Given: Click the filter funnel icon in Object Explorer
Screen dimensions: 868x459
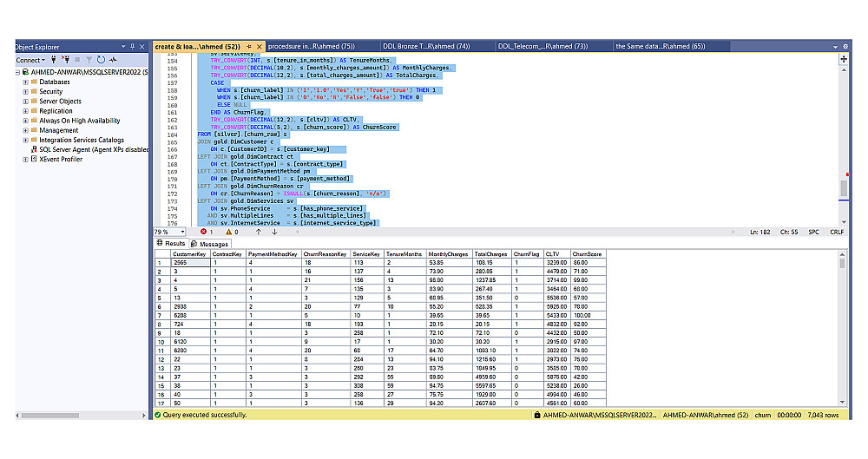Looking at the screenshot, I should click(89, 60).
